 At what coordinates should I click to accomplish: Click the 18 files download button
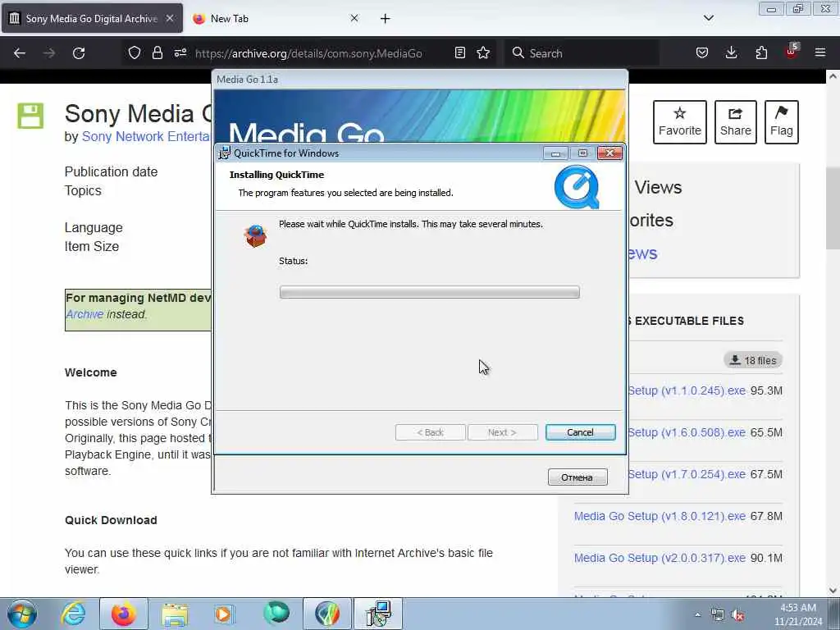(753, 361)
